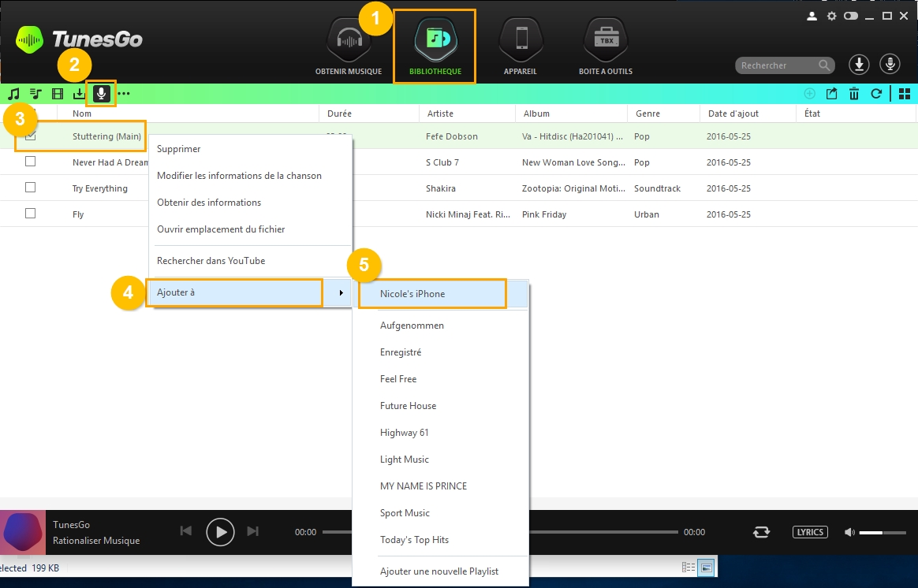Screen dimensions: 918x588
Task: Switch to grid view layout
Action: click(904, 94)
